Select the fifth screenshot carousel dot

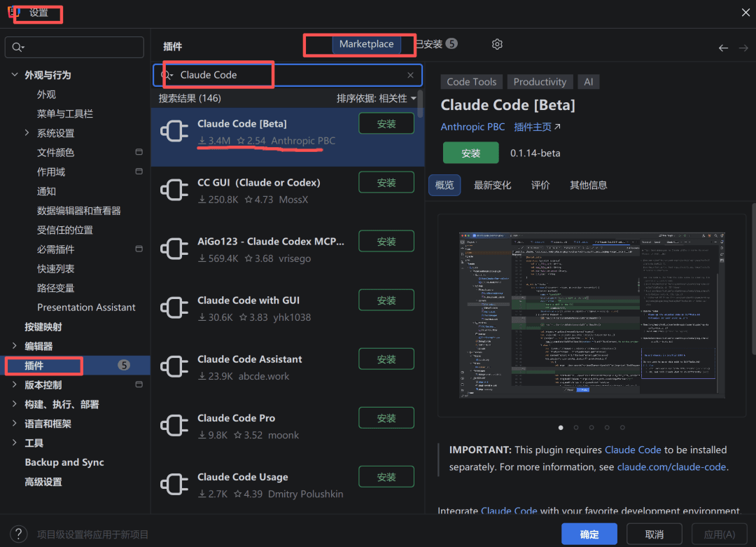[622, 427]
